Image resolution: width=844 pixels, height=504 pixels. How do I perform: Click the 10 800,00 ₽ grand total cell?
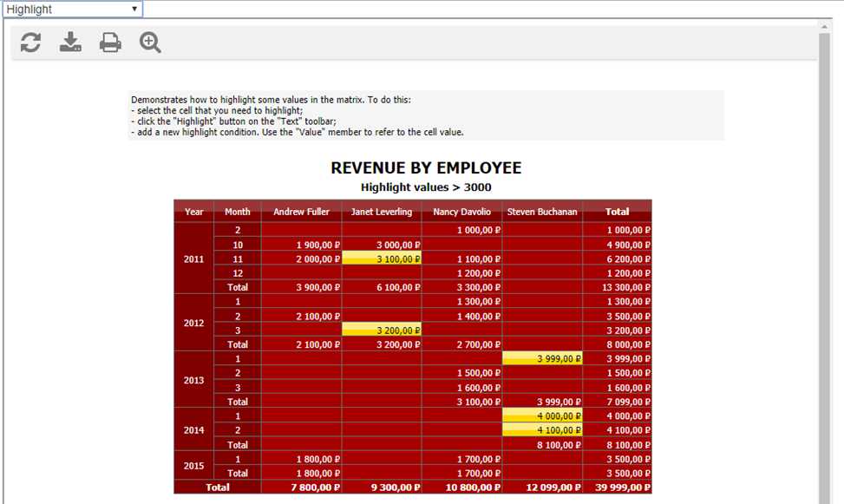461,487
